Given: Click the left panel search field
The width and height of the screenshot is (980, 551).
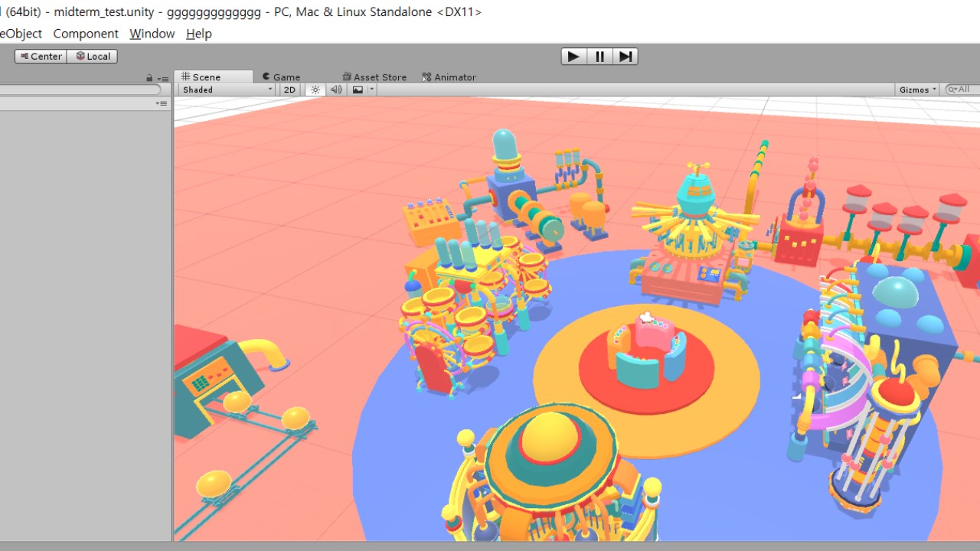Looking at the screenshot, I should 80,90.
